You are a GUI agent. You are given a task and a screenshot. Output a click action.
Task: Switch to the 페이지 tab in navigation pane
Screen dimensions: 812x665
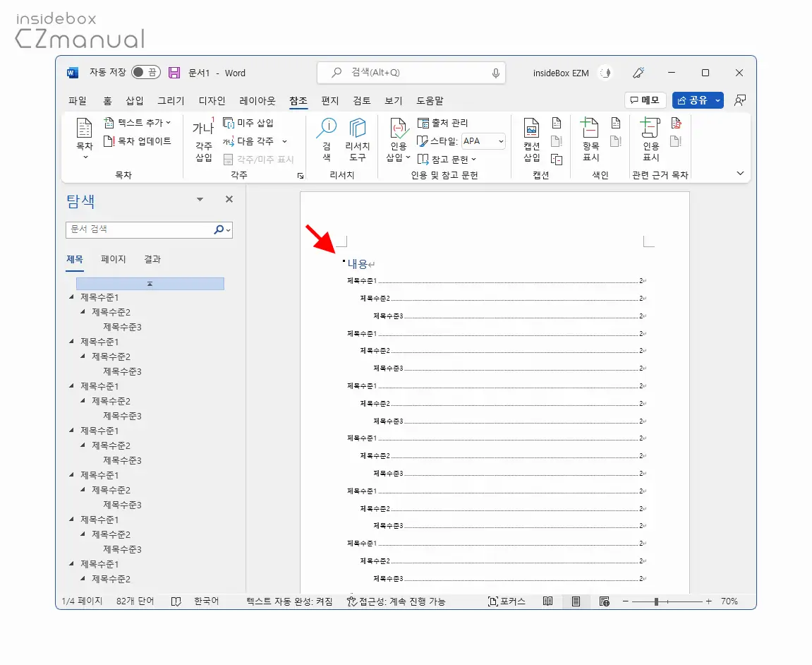click(x=114, y=258)
